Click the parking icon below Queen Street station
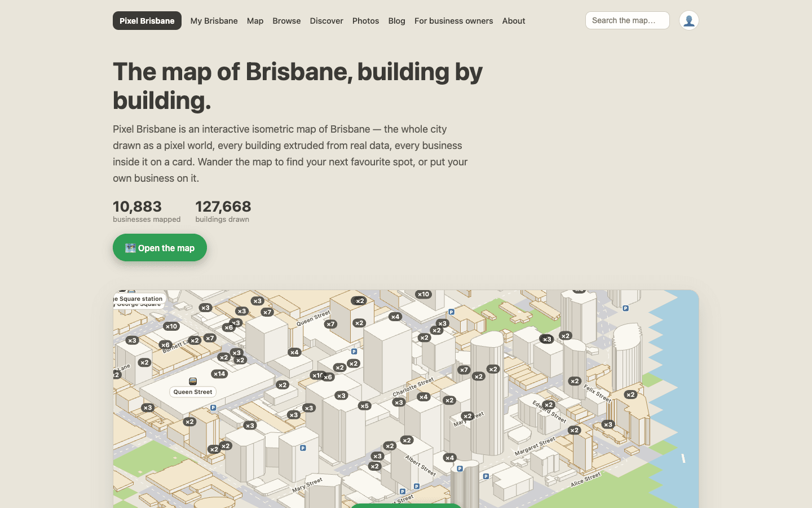The width and height of the screenshot is (812, 508). 213,408
